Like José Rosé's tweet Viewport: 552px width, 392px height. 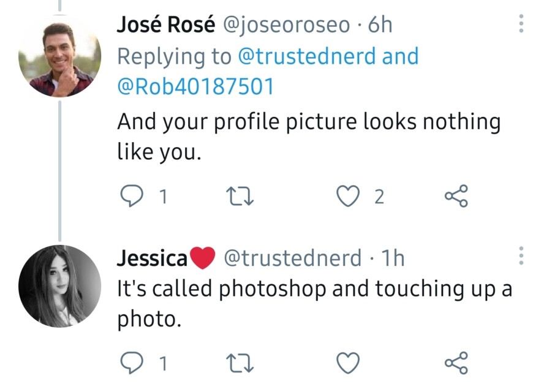coord(348,196)
